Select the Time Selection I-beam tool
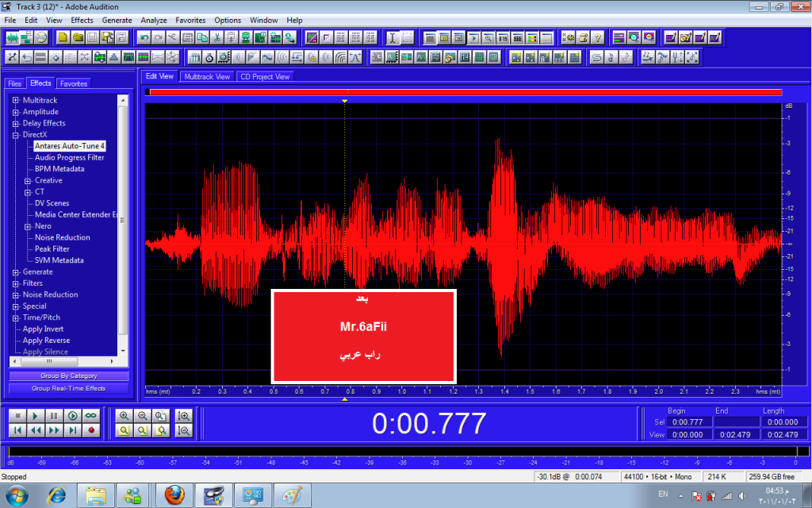The width and height of the screenshot is (812, 508). 393,37
